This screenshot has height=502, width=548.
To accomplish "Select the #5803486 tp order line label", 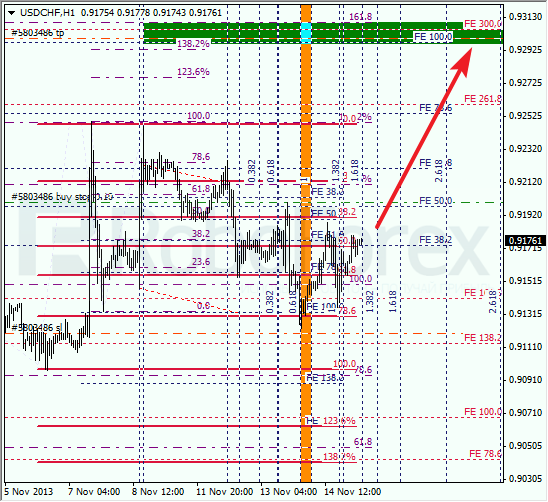I will click(38, 33).
